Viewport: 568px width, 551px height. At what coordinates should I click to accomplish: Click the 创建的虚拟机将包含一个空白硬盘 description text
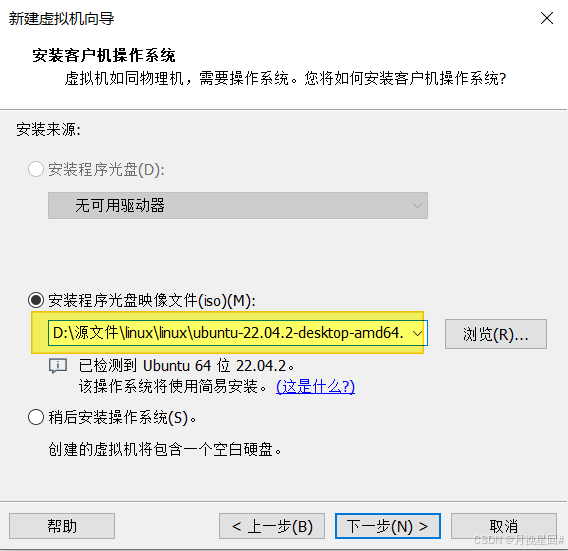pos(165,450)
